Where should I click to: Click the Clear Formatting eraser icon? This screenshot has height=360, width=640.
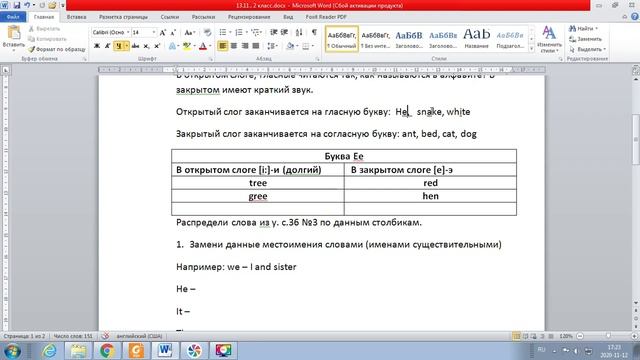click(x=207, y=32)
